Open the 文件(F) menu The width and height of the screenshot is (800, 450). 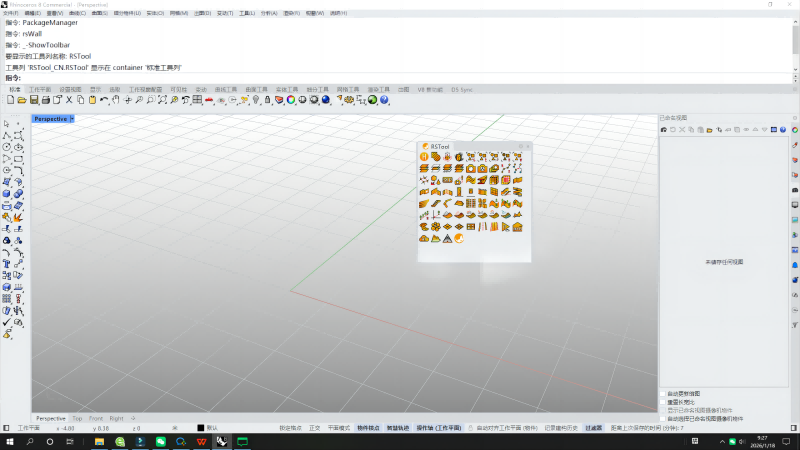point(10,13)
